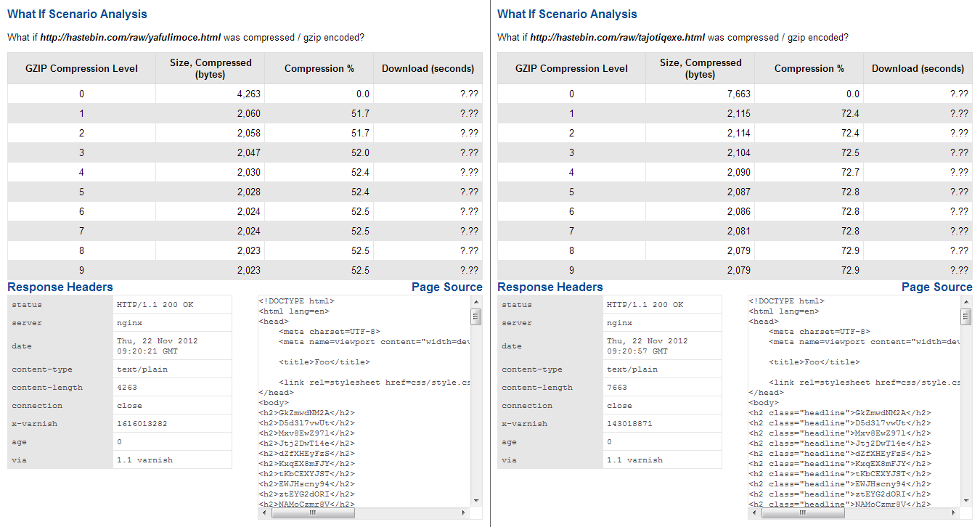Click horizontal scrollbar thumb in right Page Source
This screenshot has height=527, width=980.
point(803,512)
